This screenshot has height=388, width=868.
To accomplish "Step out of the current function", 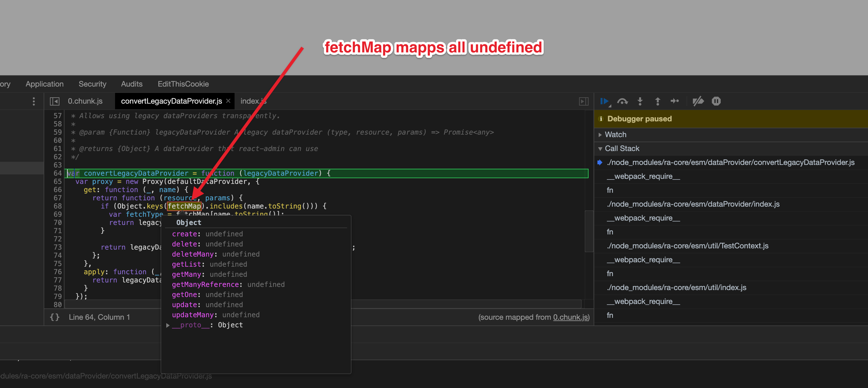I will coord(657,101).
